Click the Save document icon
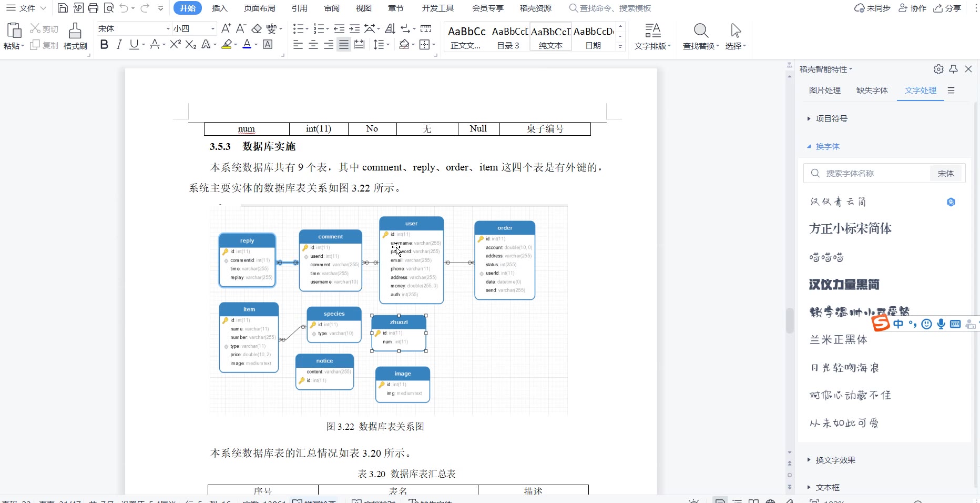The height and width of the screenshot is (503, 980). 63,8
